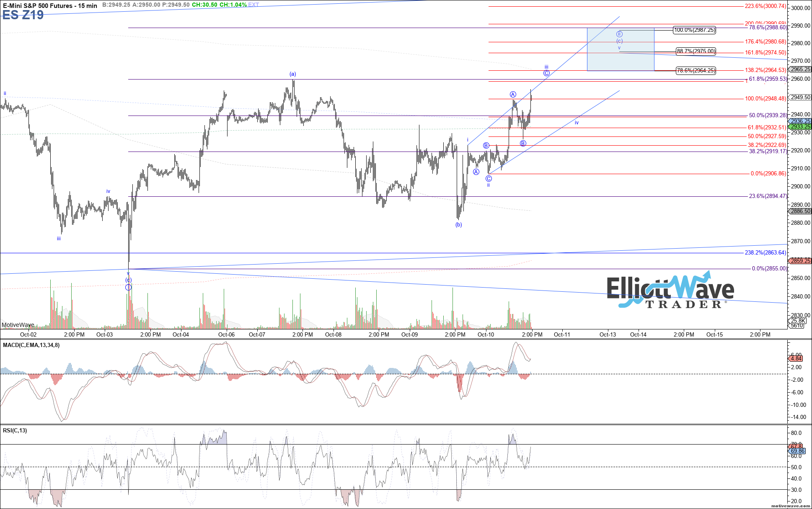
Task: Click the ES Z19 symbol label
Action: point(23,15)
